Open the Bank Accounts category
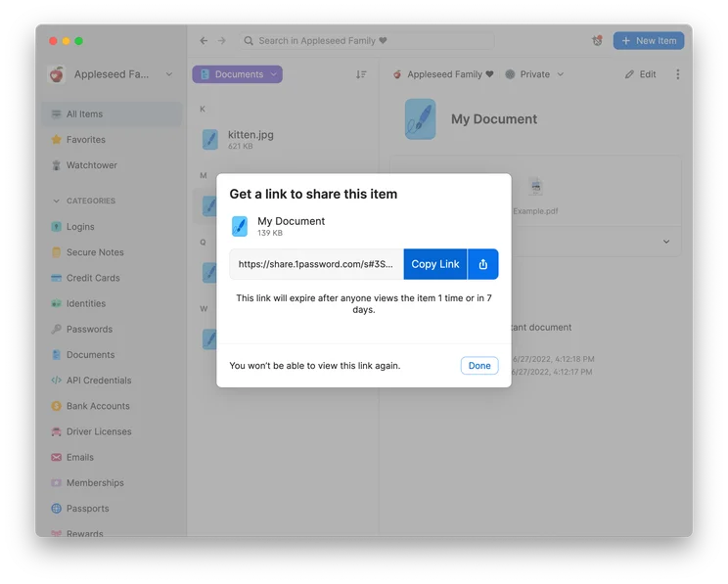Screen dimensions: 728x584 tap(112, 406)
